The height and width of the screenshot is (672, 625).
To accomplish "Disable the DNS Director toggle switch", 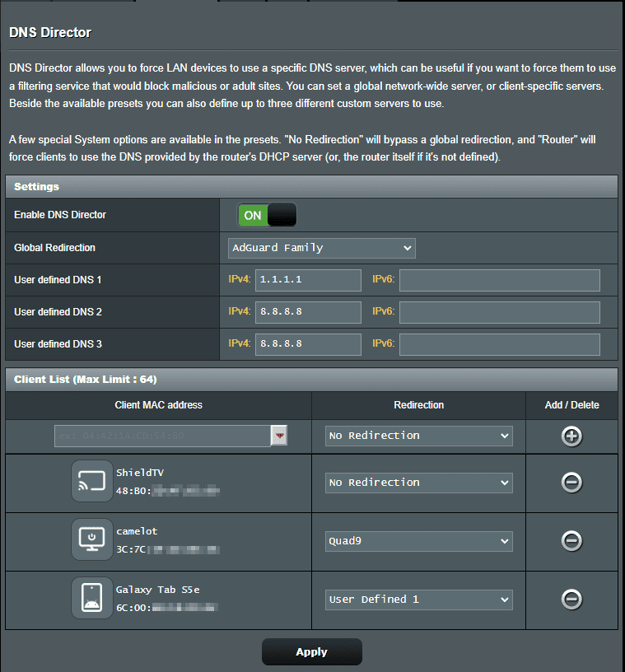I will click(x=267, y=216).
